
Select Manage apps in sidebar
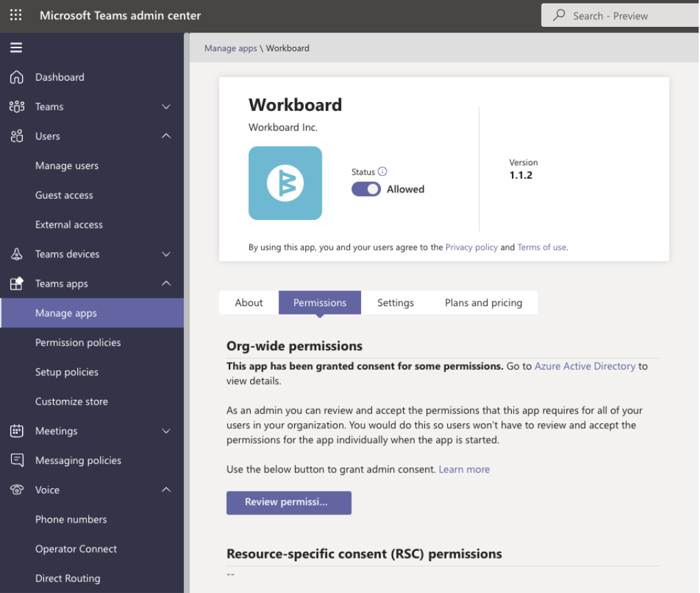coord(92,313)
